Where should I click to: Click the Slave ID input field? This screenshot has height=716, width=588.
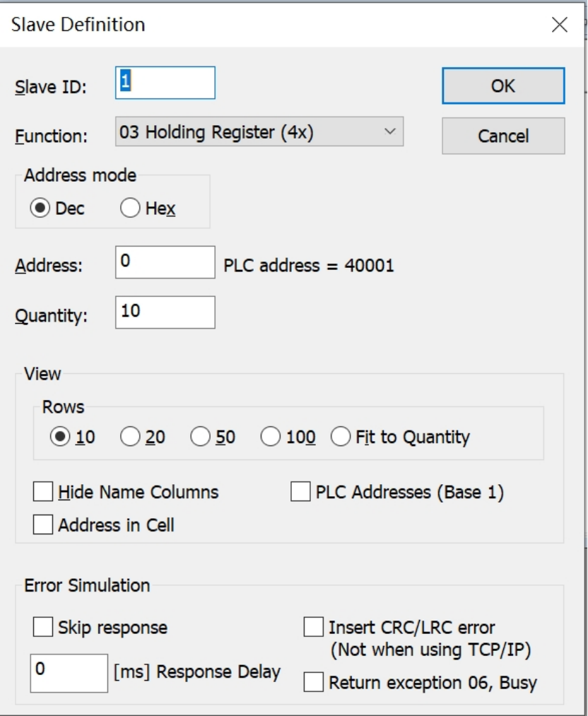pyautogui.click(x=165, y=83)
